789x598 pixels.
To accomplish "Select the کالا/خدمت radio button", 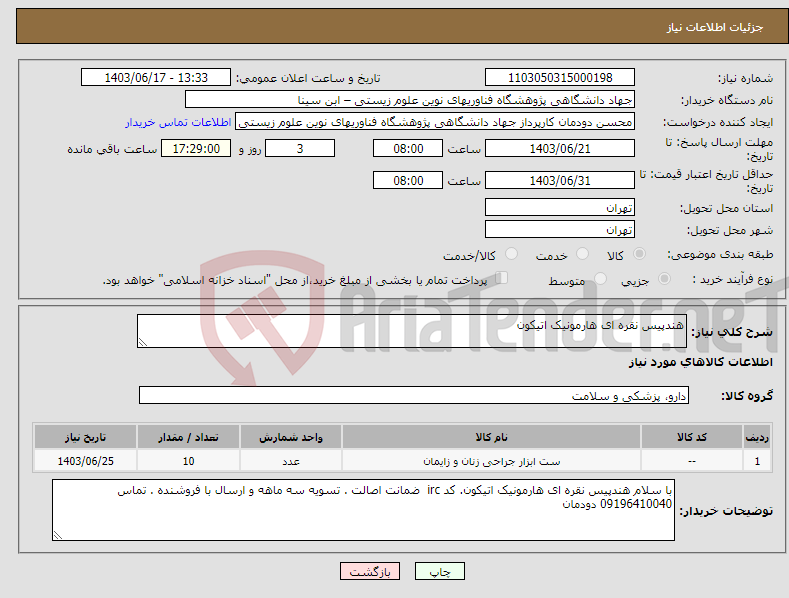I will click(x=511, y=254).
